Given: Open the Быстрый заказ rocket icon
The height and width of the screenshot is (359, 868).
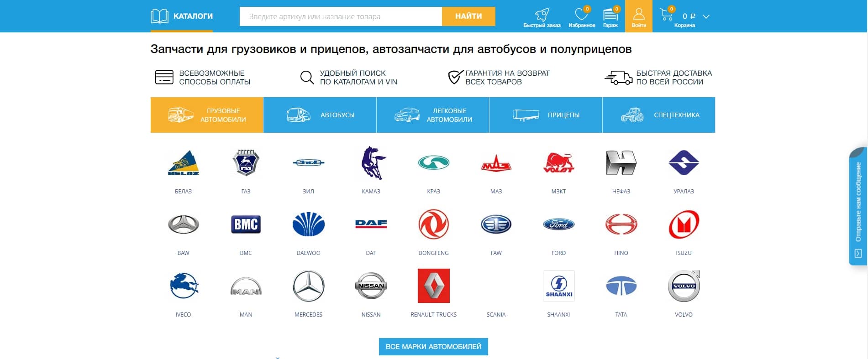Looking at the screenshot, I should click(x=542, y=15).
